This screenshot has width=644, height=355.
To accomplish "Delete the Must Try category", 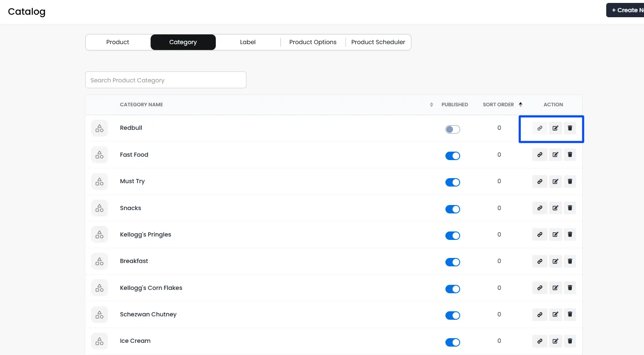I will [570, 181].
